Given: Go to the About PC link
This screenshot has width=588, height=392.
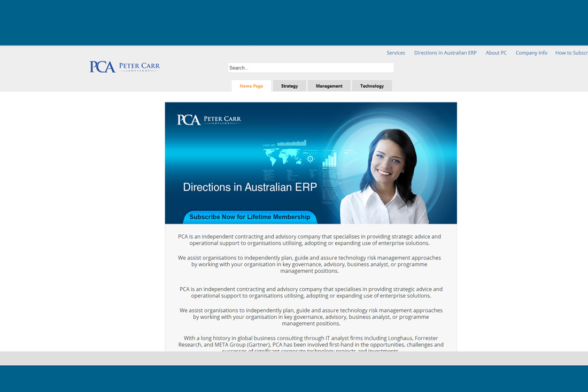Looking at the screenshot, I should pos(496,53).
